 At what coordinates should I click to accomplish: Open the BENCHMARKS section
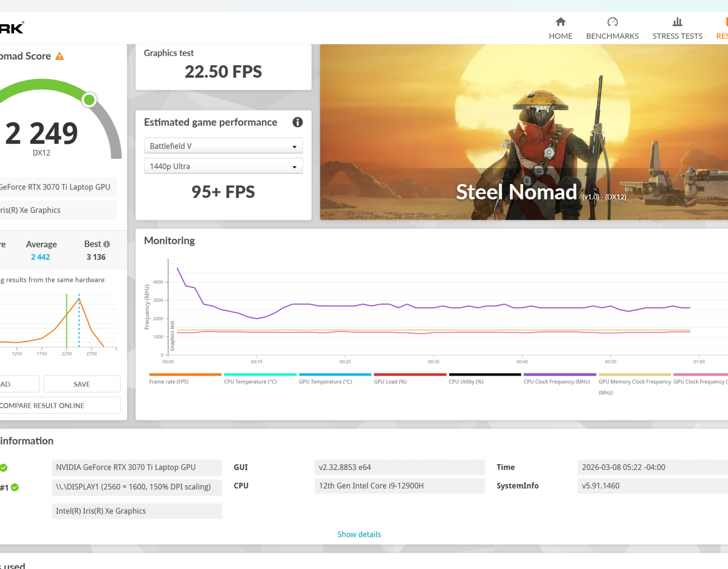(612, 28)
